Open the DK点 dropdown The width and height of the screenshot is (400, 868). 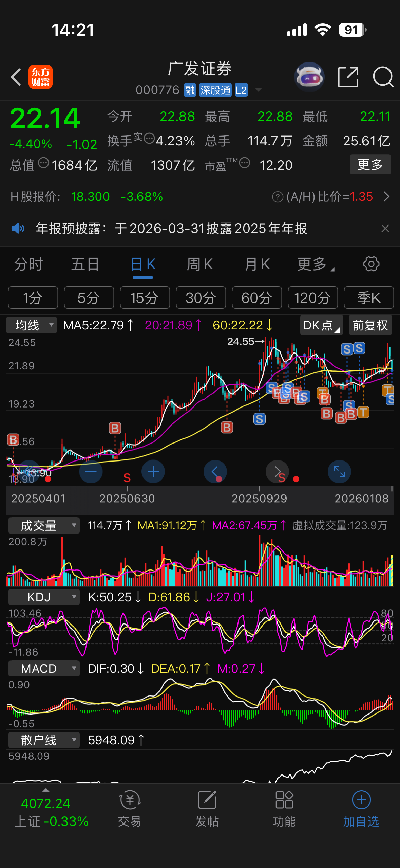[x=321, y=325]
